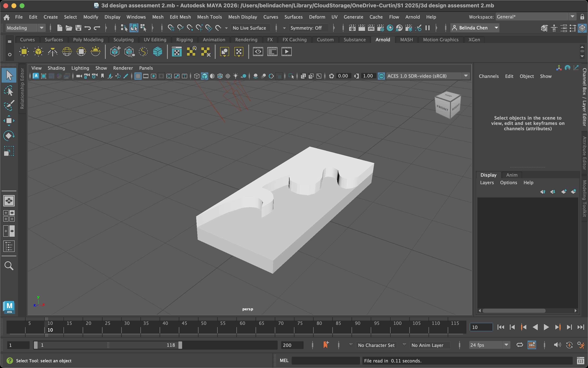Click the layer editor horizontal scrollbar
Image resolution: width=588 pixels, height=368 pixels.
coord(514,311)
